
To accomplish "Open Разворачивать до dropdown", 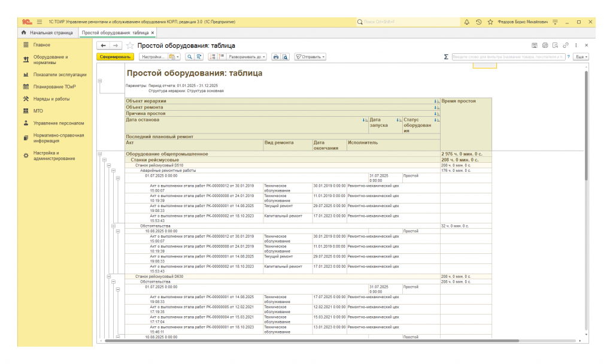I will 247,57.
